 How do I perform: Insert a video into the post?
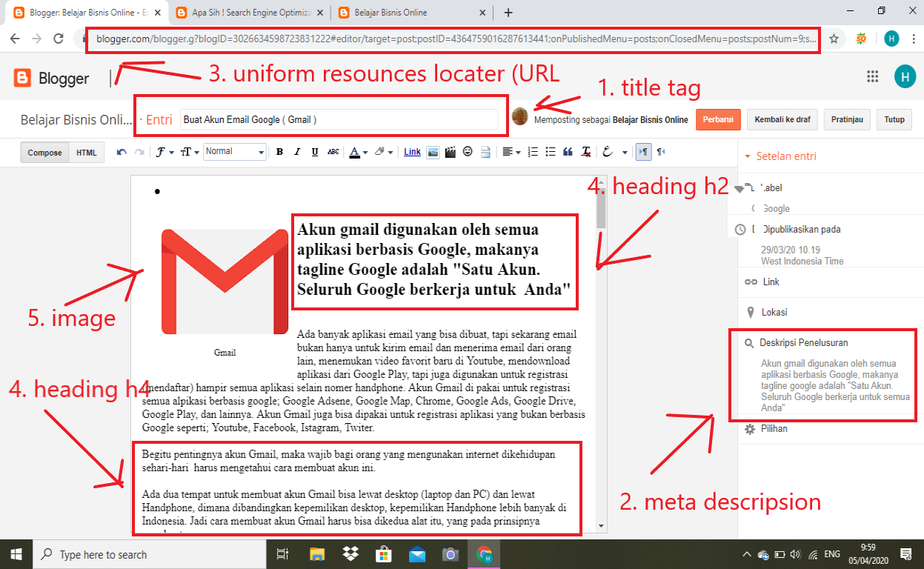coord(450,151)
